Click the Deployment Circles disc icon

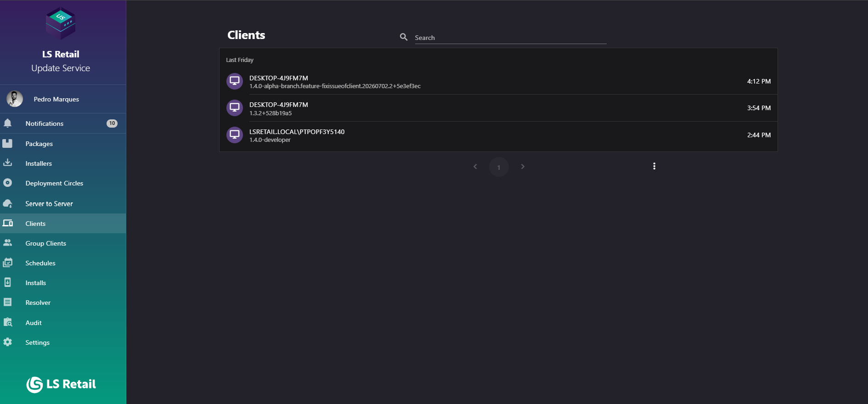point(7,183)
